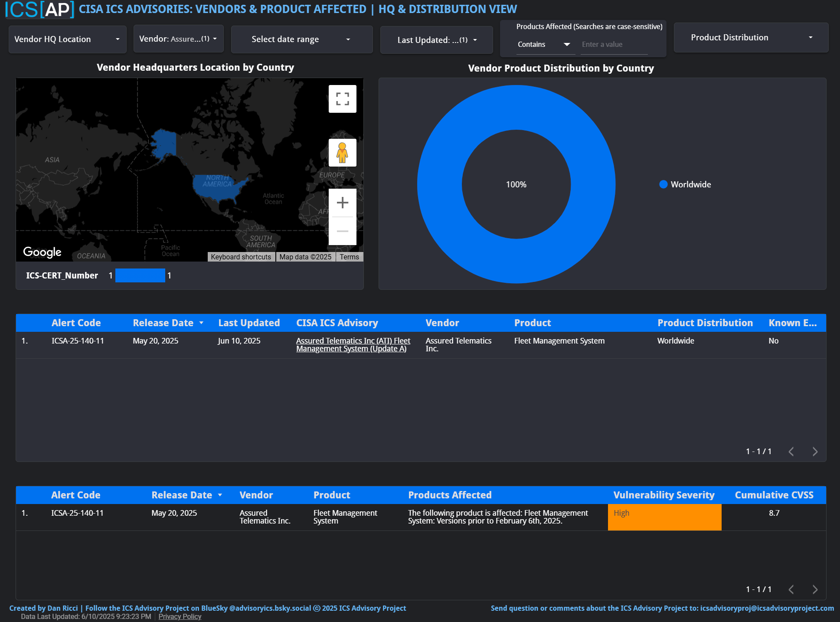Image resolution: width=840 pixels, height=622 pixels.
Task: Select the High severity cell
Action: click(x=664, y=517)
